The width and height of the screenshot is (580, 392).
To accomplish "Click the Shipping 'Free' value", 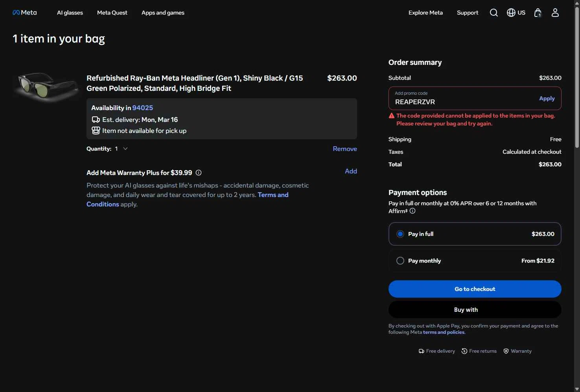I will [x=556, y=139].
